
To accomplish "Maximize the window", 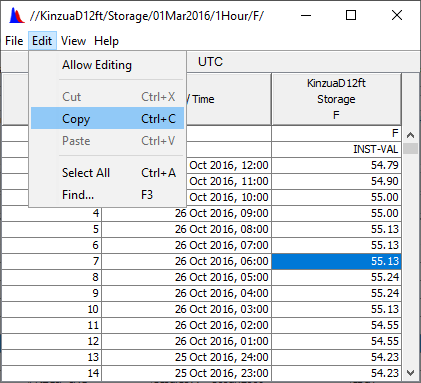I will point(351,15).
